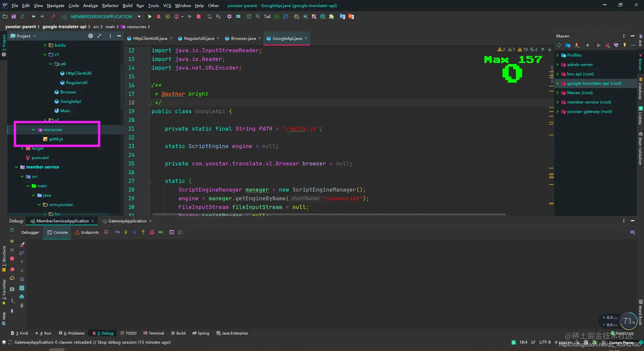Open the Spring tool window
The image size is (644, 351).
tap(201, 333)
